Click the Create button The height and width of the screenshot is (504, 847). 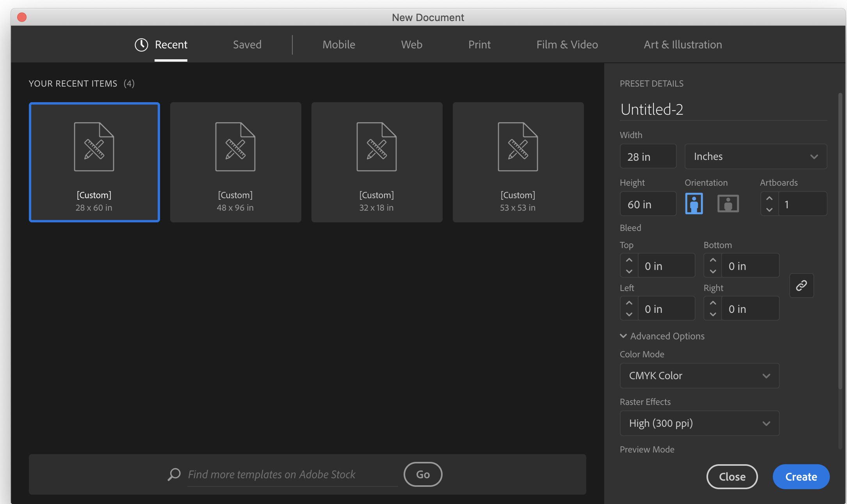801,476
